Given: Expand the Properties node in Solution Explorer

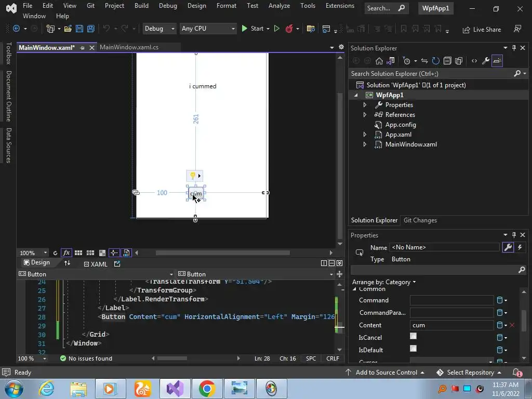Looking at the screenshot, I should pos(365,105).
